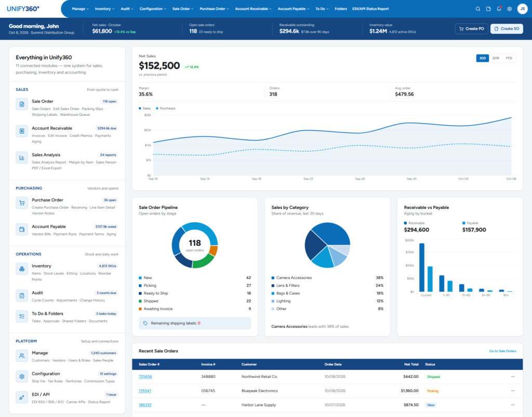Click the Camera Accessories legend swatch
This screenshot has height=417, width=532.
[273, 278]
